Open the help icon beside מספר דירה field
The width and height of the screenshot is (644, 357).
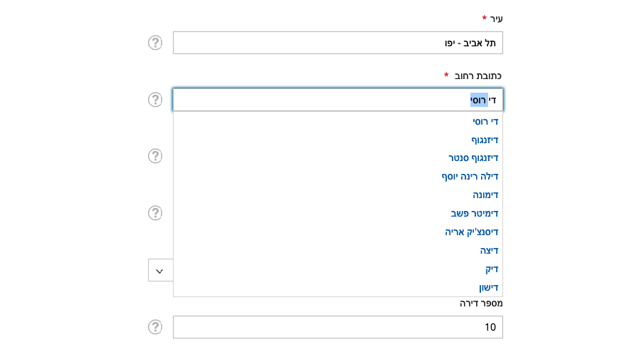tap(155, 327)
